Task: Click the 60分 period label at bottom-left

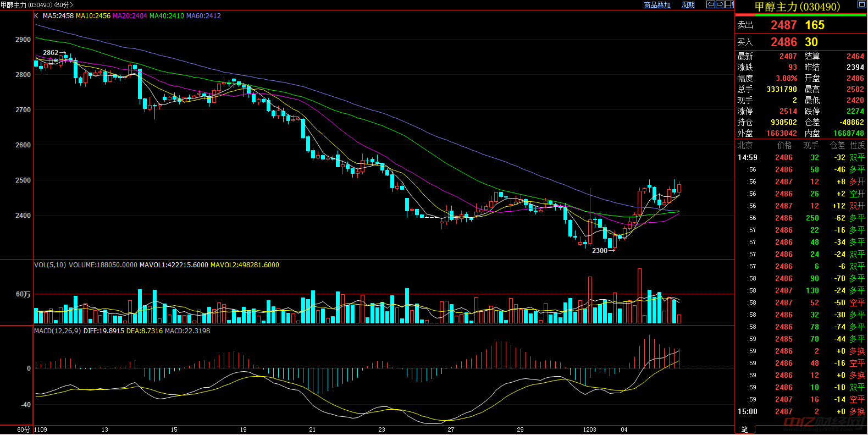Action: (x=24, y=430)
